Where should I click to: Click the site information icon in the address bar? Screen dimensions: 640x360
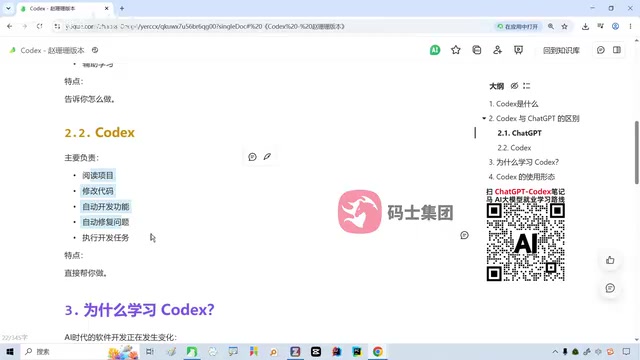[57, 27]
